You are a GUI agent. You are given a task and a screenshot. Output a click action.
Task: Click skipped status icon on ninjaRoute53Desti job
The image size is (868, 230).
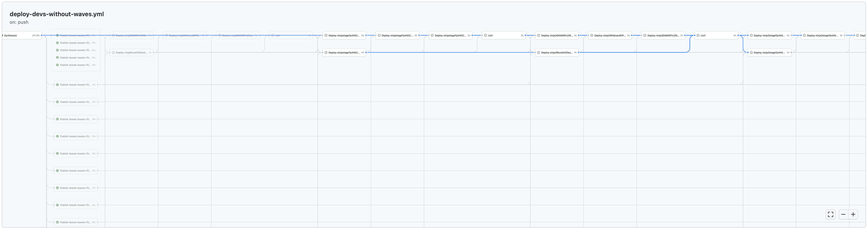[x=114, y=53]
